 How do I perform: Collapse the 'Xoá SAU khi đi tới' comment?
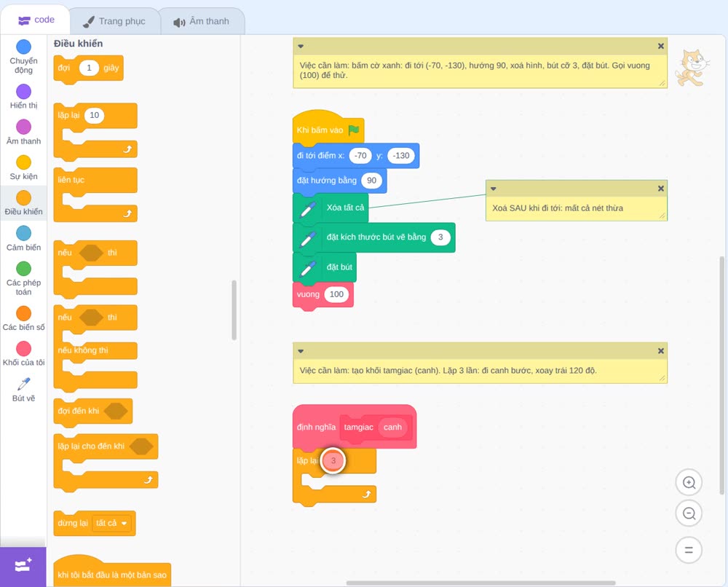[x=494, y=189]
